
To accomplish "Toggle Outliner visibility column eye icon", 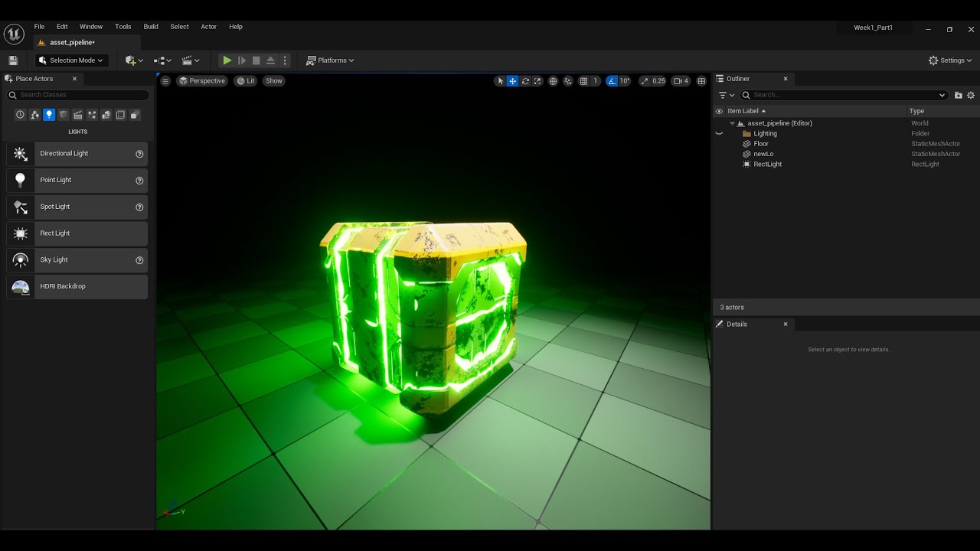I will click(719, 111).
